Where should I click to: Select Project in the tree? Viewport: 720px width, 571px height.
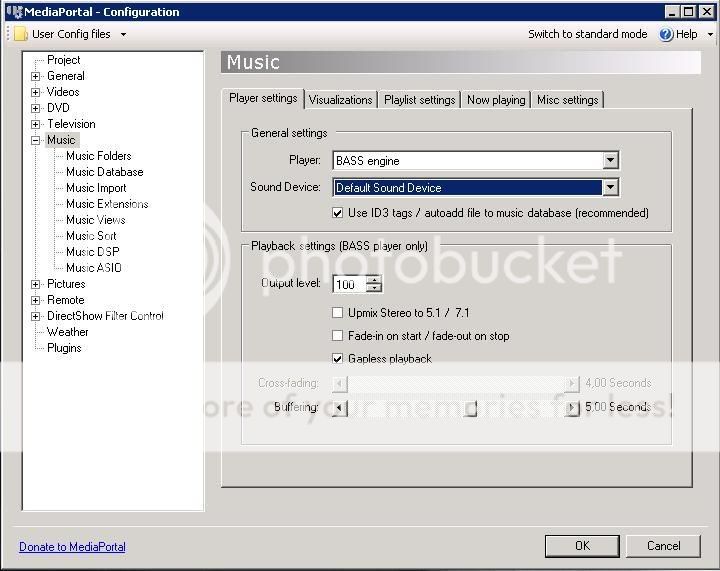63,60
